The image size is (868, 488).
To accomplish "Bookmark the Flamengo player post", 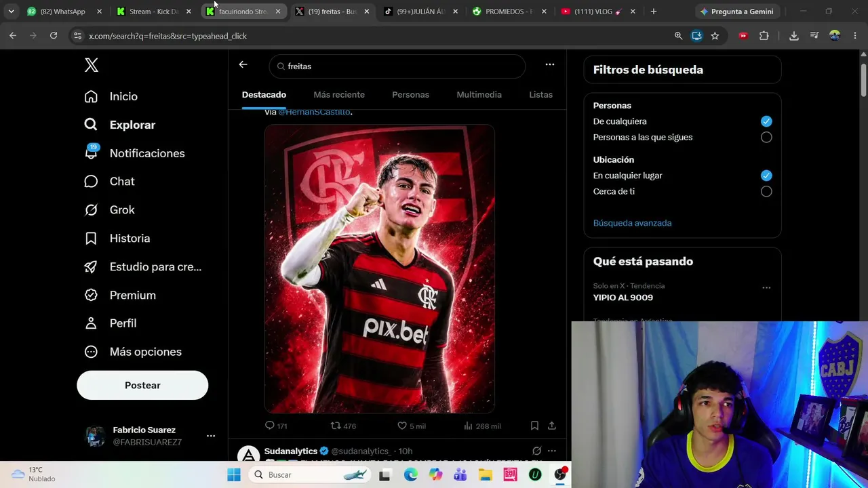I will [x=534, y=426].
